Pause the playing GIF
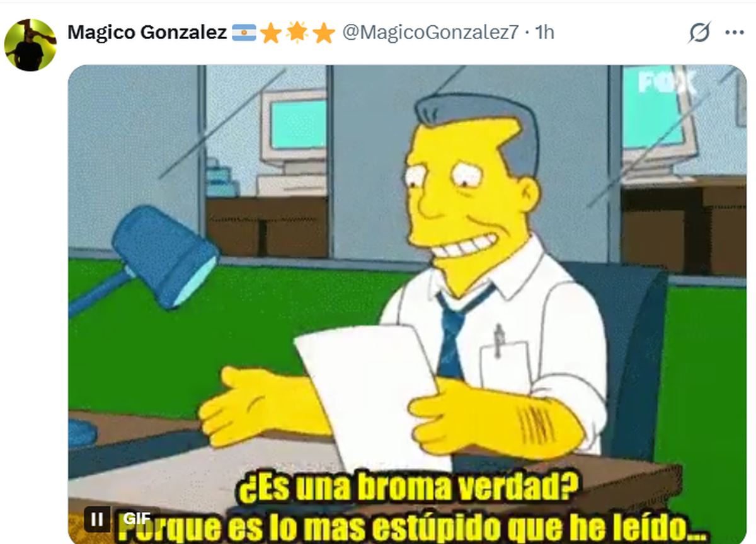756x544 pixels. 97,519
